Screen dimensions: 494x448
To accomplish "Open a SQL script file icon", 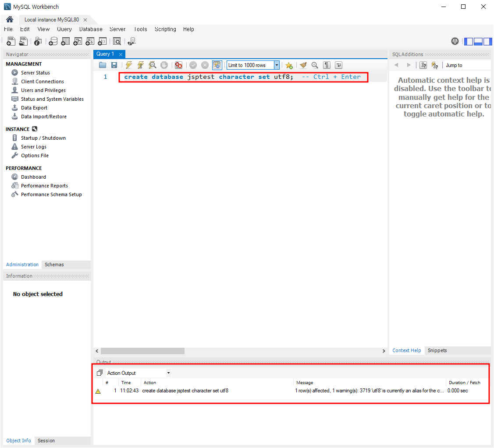I will pyautogui.click(x=24, y=41).
